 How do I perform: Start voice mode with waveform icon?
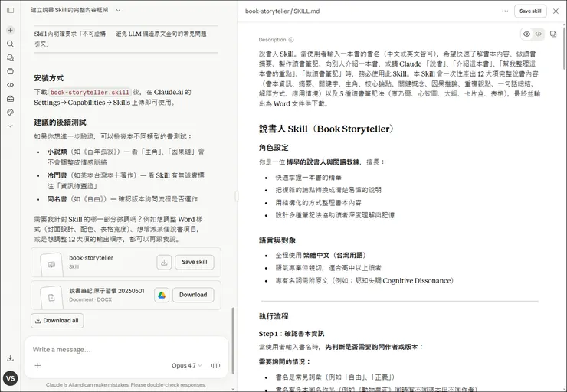[215, 366]
